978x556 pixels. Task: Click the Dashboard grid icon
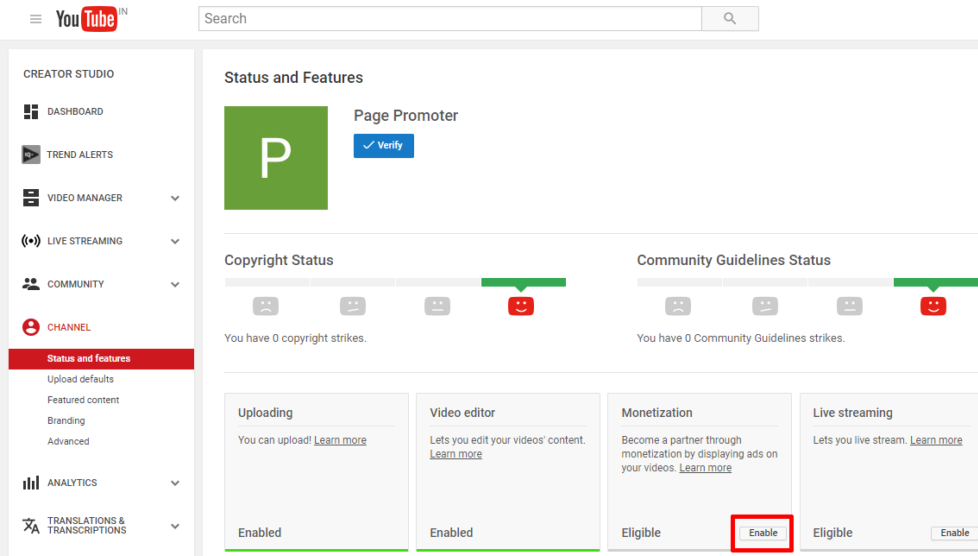(x=31, y=112)
